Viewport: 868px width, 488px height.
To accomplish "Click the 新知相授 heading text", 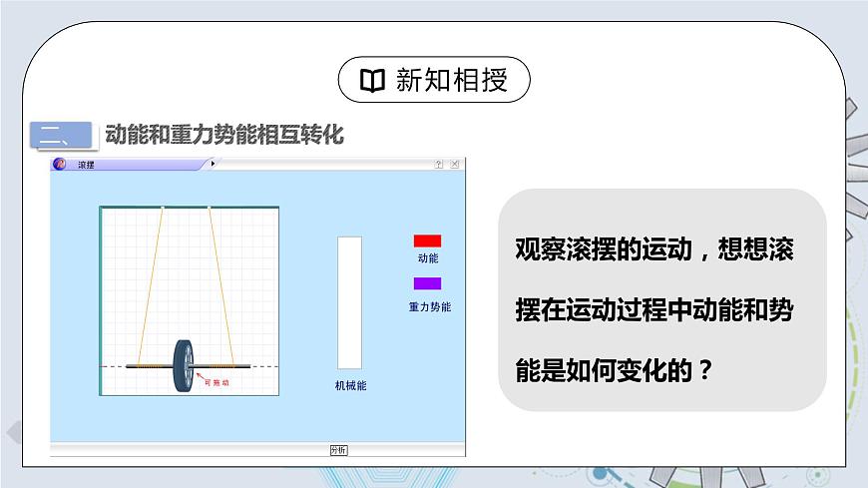I will coord(452,80).
